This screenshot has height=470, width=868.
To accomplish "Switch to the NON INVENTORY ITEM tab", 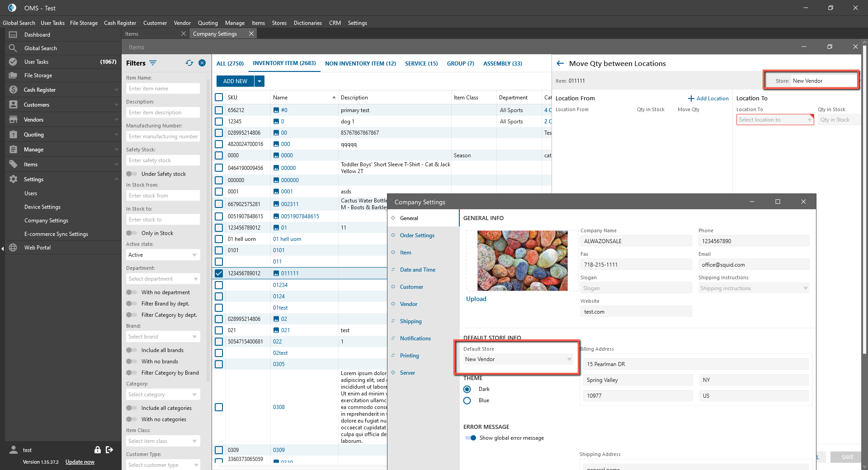I will 360,64.
